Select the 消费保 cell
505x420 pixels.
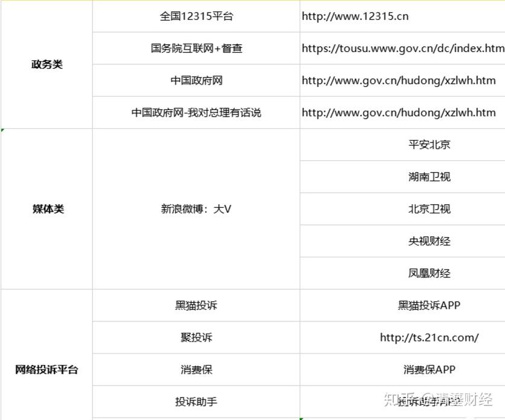coord(196,369)
